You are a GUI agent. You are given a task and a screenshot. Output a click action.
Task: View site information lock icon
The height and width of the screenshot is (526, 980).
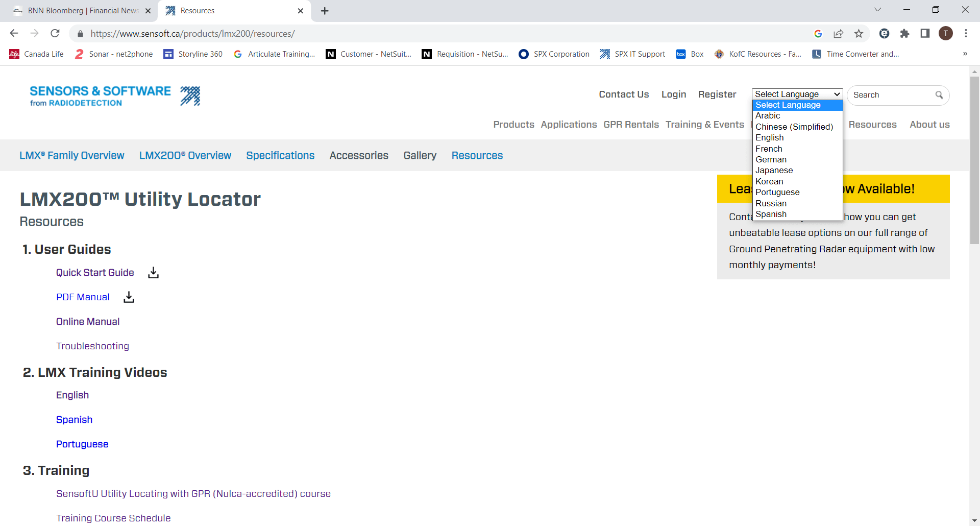pyautogui.click(x=80, y=34)
